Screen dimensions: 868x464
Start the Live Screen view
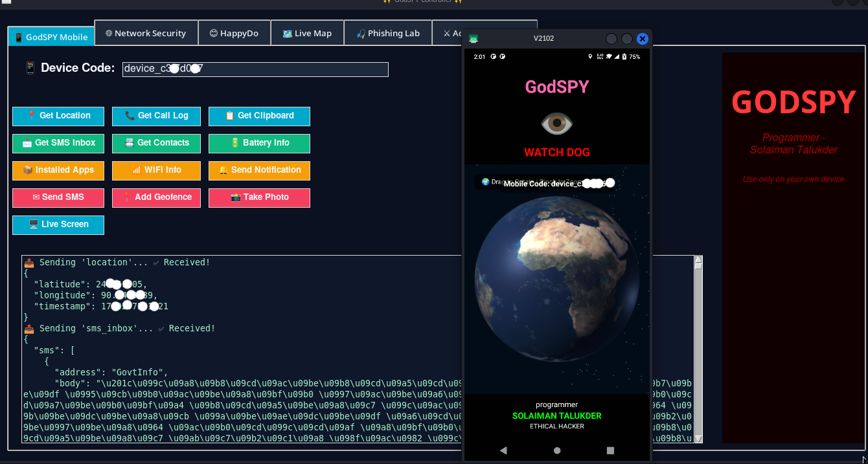click(x=58, y=225)
